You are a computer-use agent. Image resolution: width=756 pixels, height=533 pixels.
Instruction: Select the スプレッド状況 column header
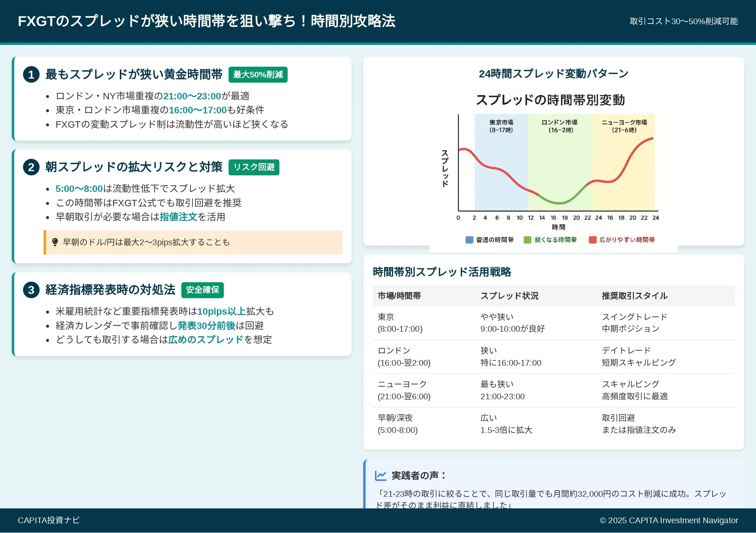pos(509,296)
